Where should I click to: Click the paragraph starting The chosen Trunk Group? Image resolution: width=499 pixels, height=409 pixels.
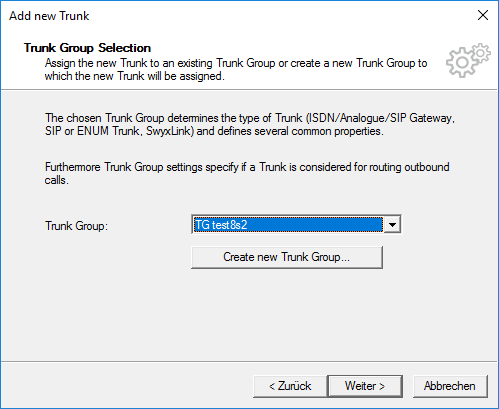[x=250, y=124]
